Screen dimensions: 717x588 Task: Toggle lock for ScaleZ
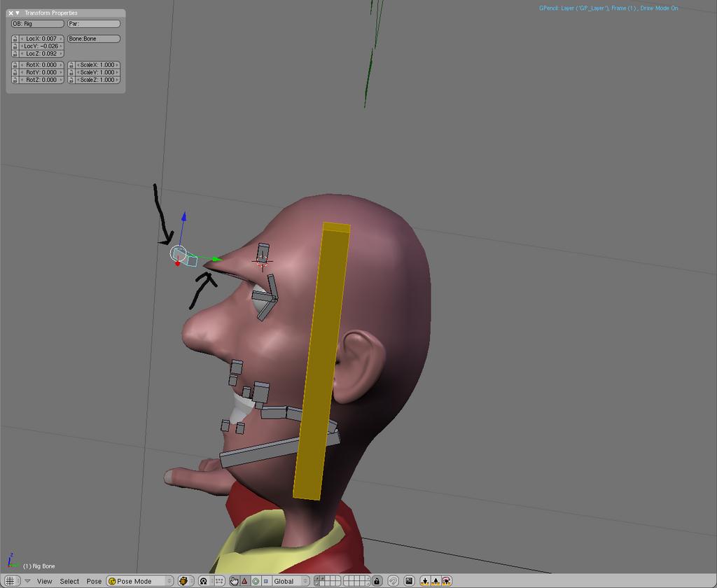pos(71,80)
